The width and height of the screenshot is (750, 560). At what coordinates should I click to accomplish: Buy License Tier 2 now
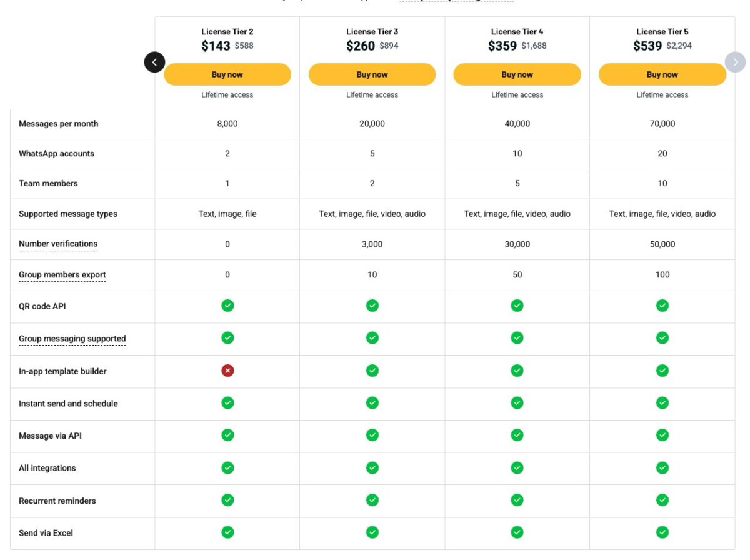tap(227, 74)
